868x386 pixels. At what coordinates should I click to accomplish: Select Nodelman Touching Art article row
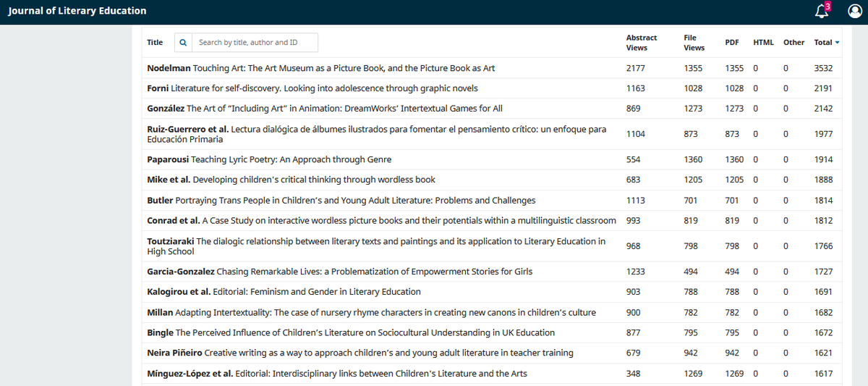(492, 68)
